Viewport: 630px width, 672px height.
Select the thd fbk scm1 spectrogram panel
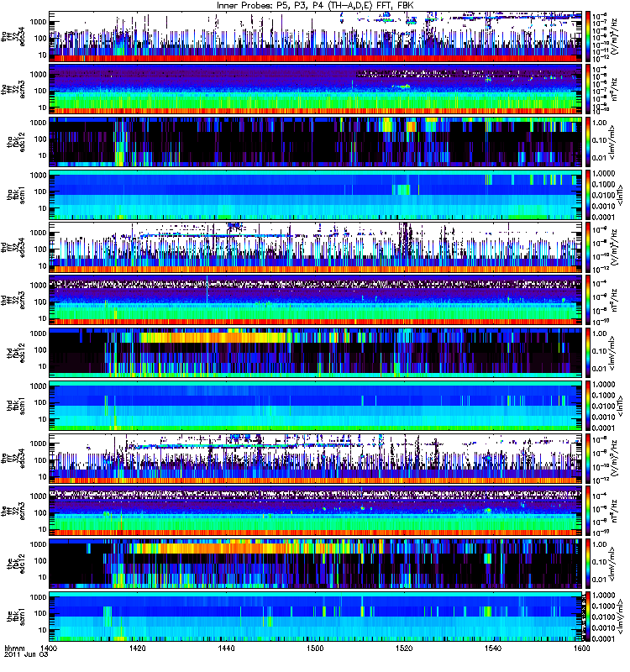pos(315,406)
